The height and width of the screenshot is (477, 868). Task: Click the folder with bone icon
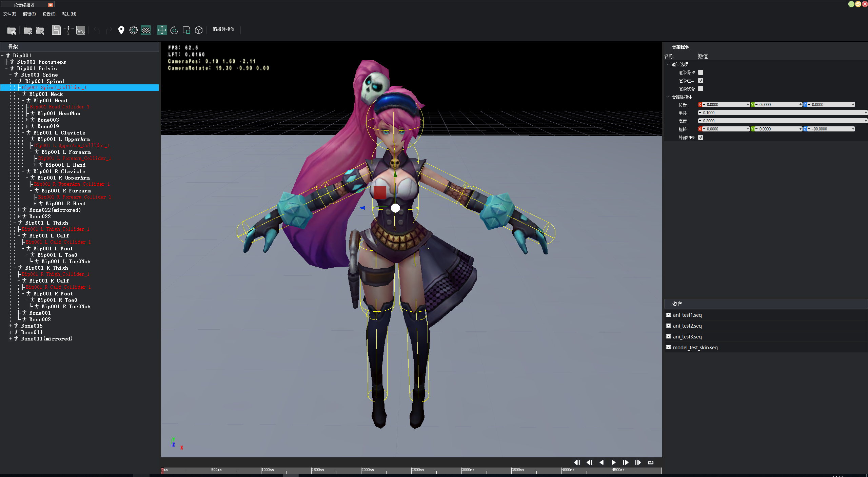point(28,30)
